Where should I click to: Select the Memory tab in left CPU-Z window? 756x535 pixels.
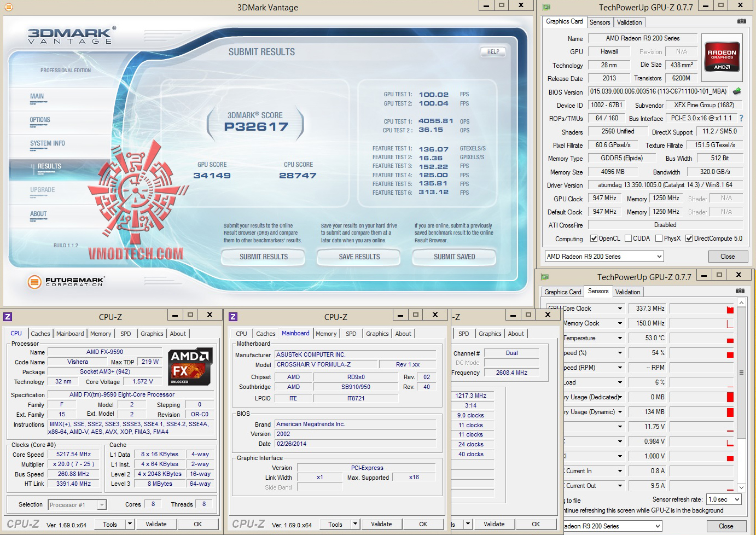pos(101,334)
